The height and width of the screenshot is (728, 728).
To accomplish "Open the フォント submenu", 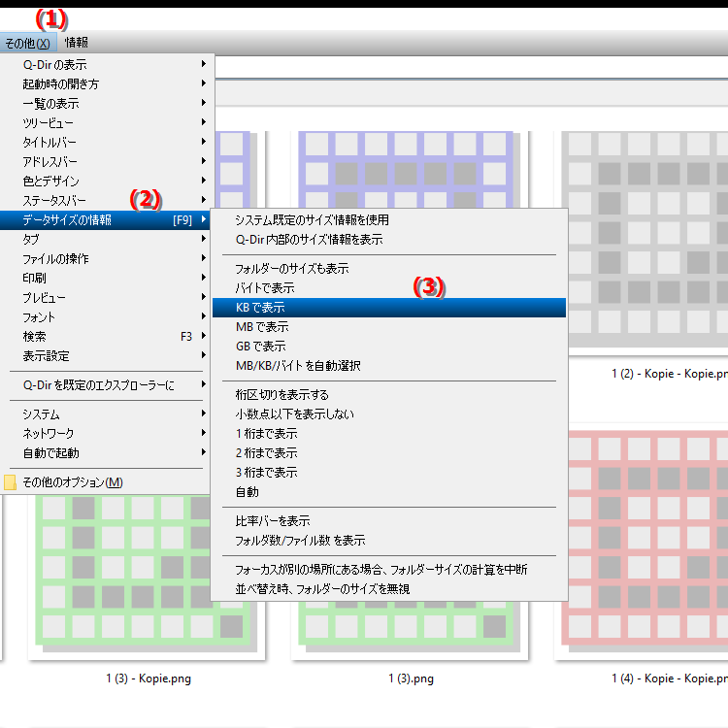I will coord(106,317).
